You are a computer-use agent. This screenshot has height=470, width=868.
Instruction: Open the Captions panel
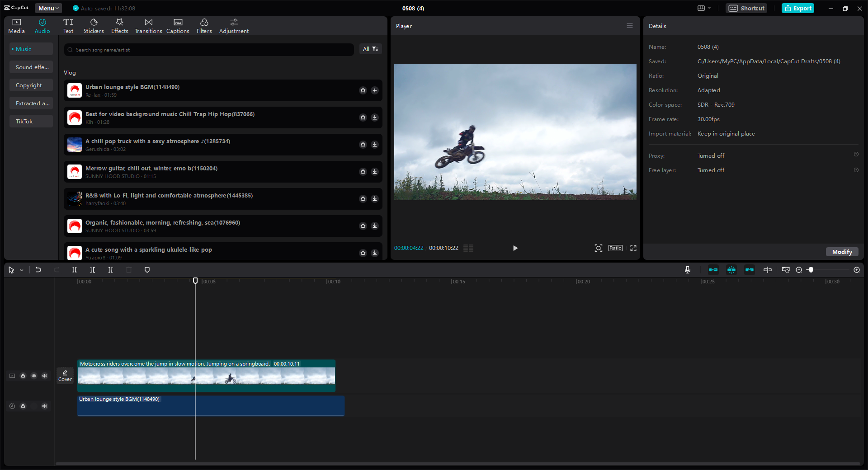(x=178, y=25)
